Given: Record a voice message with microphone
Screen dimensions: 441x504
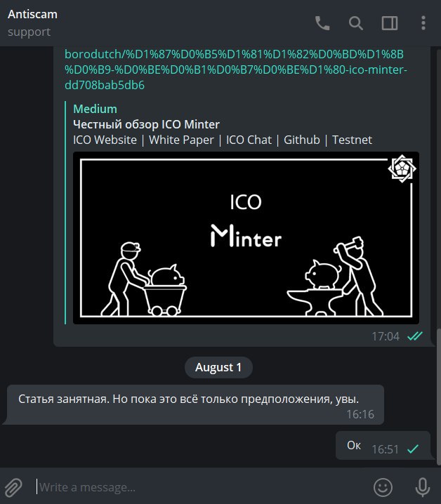Looking at the screenshot, I should click(423, 487).
